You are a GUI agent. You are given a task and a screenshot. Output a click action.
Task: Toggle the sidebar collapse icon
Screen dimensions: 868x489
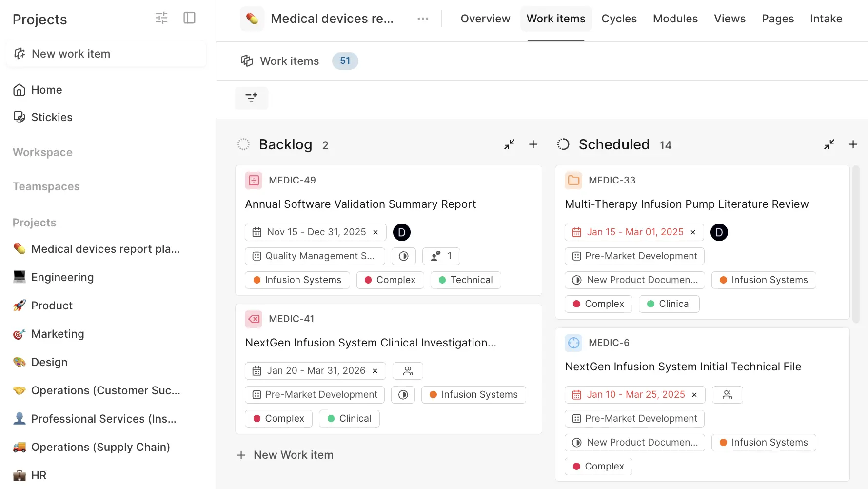[189, 18]
